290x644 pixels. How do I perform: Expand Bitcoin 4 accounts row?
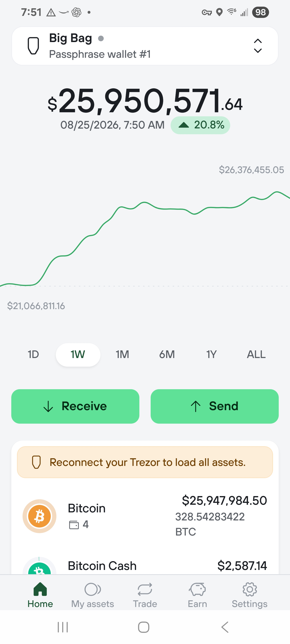[x=145, y=516]
